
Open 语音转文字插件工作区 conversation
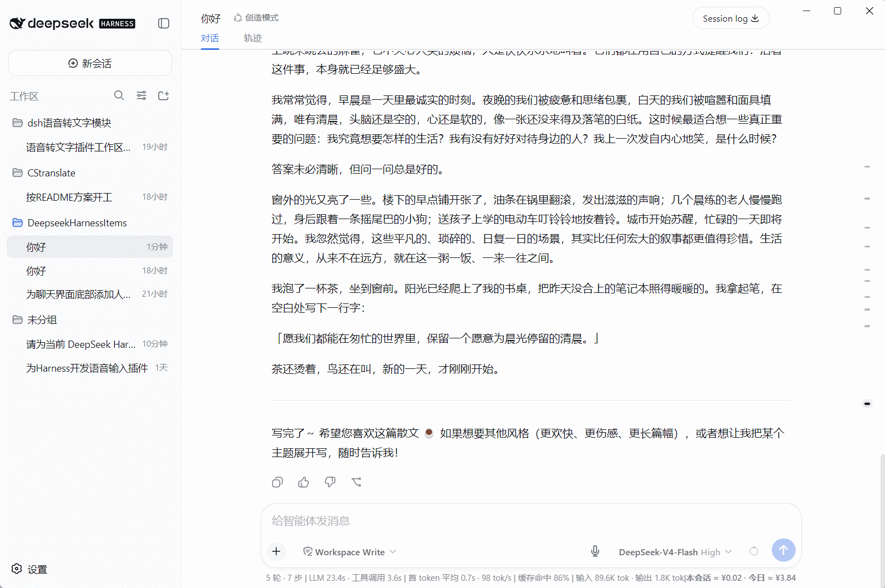pos(90,147)
